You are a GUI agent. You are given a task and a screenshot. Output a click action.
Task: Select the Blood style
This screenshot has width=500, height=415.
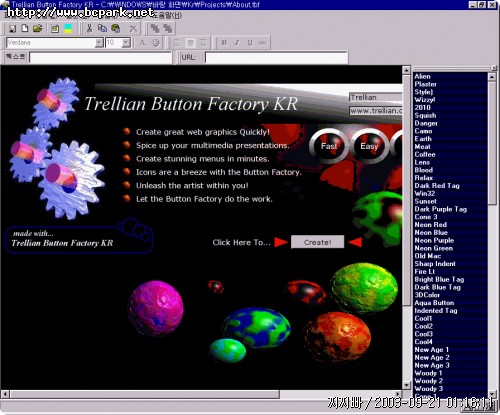coord(423,170)
